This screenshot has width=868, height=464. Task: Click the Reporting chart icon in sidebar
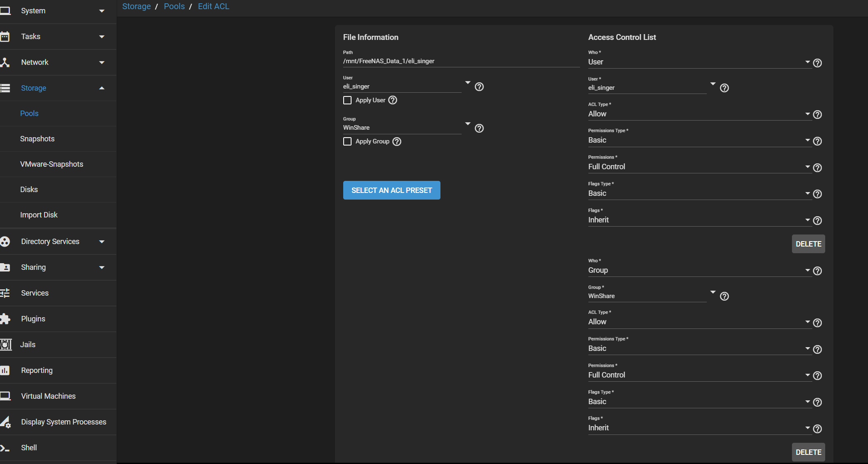(5, 370)
